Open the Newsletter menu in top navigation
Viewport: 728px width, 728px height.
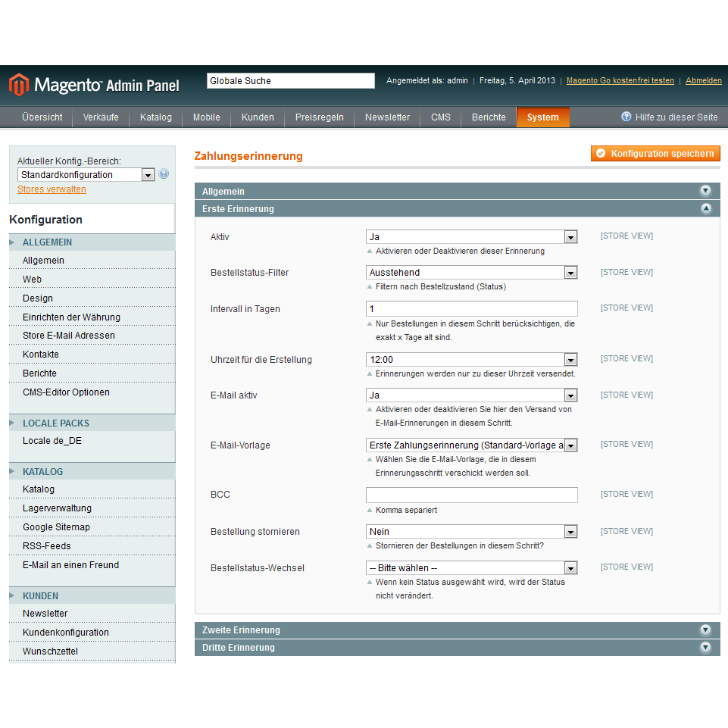click(x=387, y=117)
